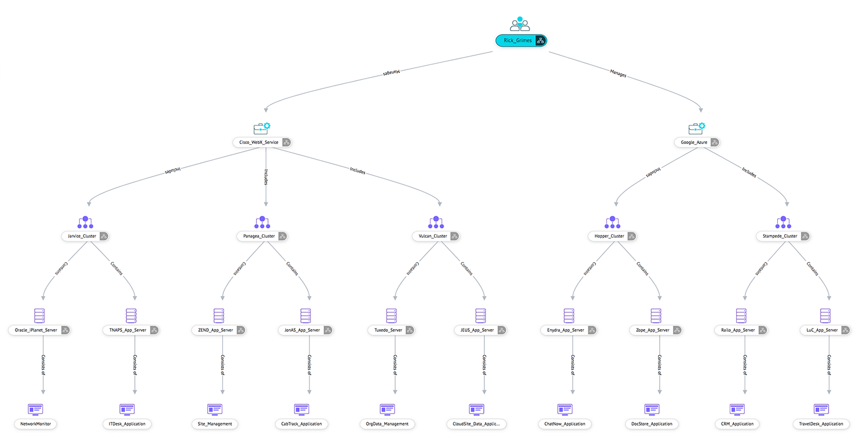This screenshot has width=868, height=443.
Task: Click the JonAS_App_Server server icon
Action: tap(306, 316)
